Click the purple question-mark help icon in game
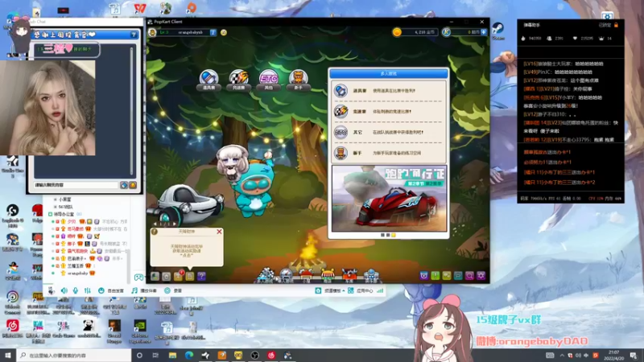The width and height of the screenshot is (644, 362). (x=201, y=276)
